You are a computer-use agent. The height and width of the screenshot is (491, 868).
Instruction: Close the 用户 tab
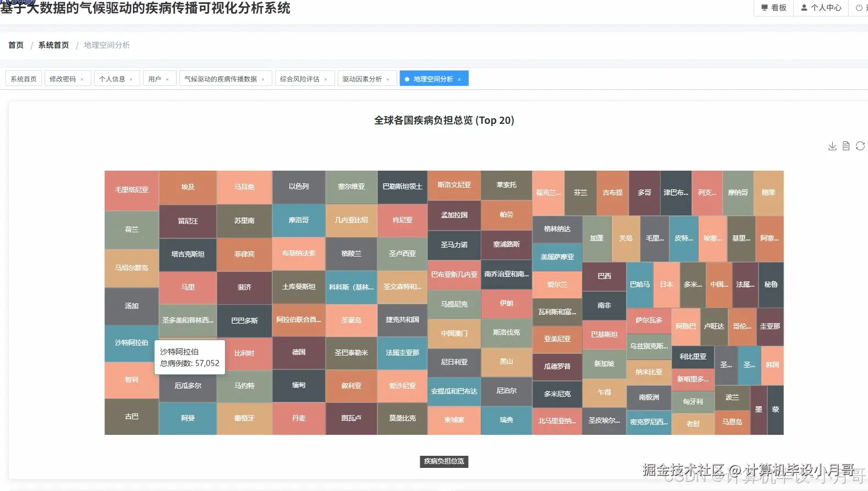[x=167, y=79]
